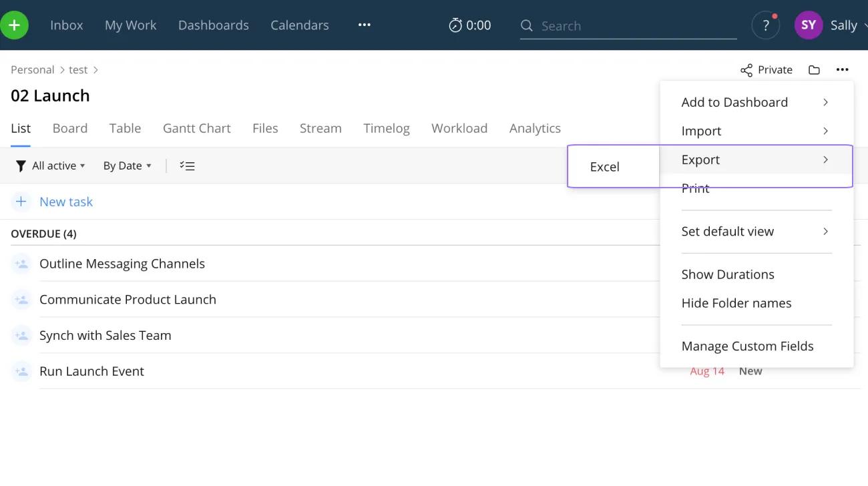The height and width of the screenshot is (486, 868).
Task: Open the subtask view options icon
Action: coord(187,165)
